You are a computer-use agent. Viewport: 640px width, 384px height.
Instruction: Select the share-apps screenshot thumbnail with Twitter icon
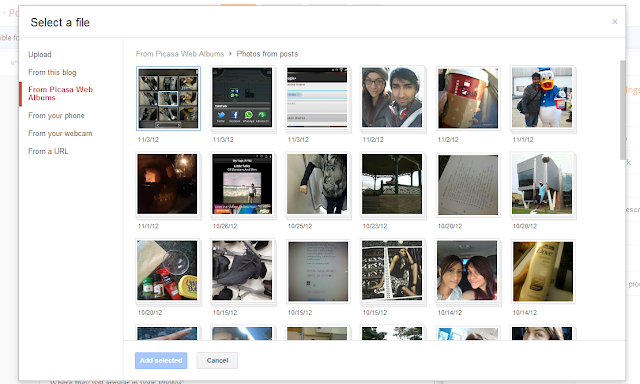[242, 98]
